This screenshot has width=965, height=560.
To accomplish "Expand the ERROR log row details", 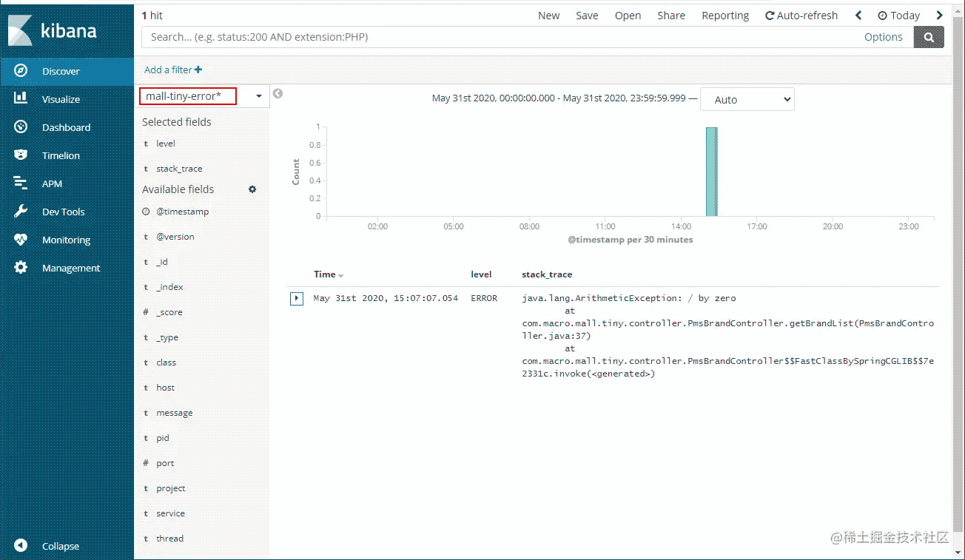I will [297, 299].
